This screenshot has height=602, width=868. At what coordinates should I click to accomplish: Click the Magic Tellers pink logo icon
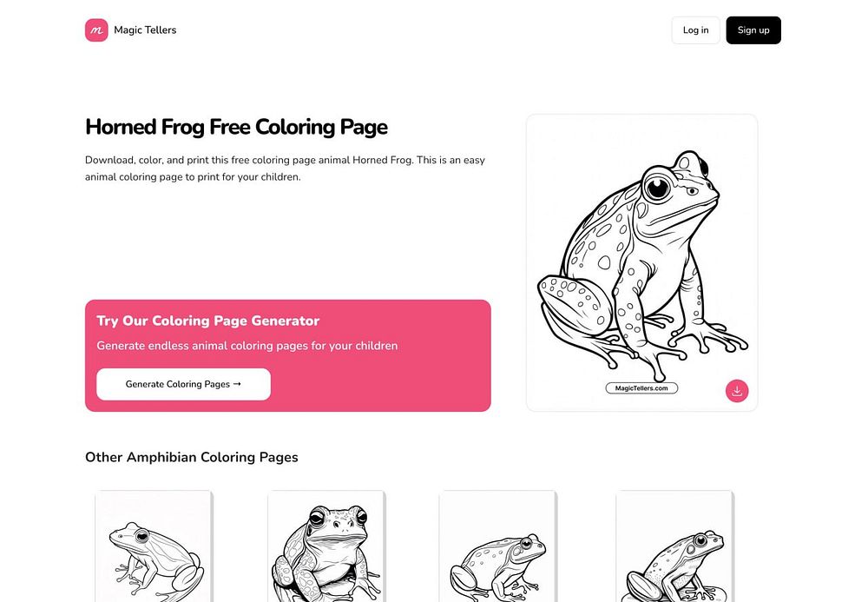pos(96,30)
